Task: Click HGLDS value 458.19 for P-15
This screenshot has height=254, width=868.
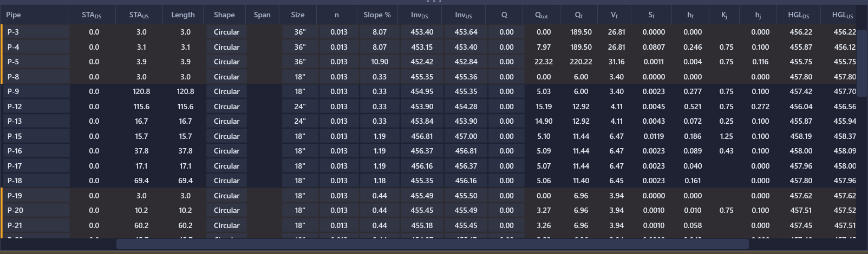Action: click(x=801, y=136)
